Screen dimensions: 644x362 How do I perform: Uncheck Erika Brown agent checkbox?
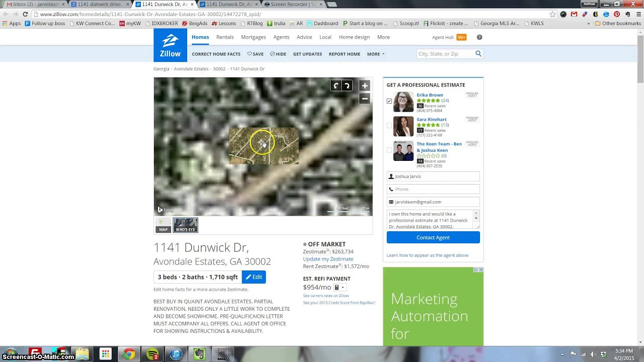[x=389, y=101]
